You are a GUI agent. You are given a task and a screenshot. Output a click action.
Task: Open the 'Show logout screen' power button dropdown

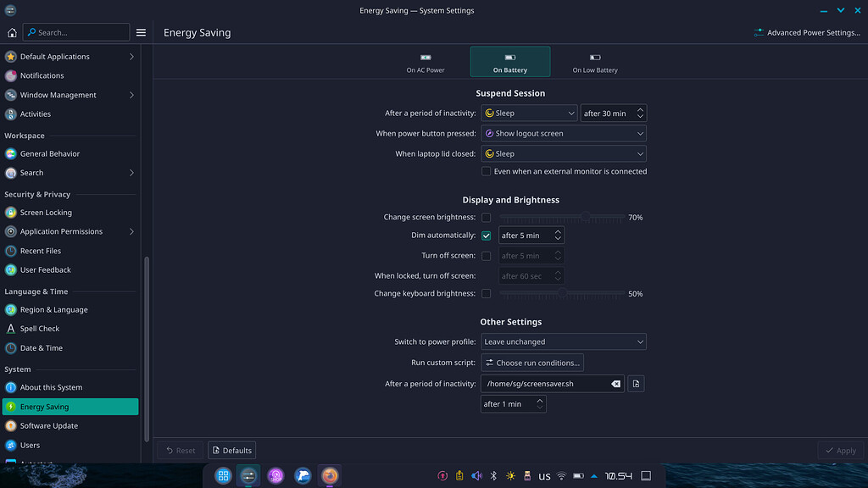point(564,133)
